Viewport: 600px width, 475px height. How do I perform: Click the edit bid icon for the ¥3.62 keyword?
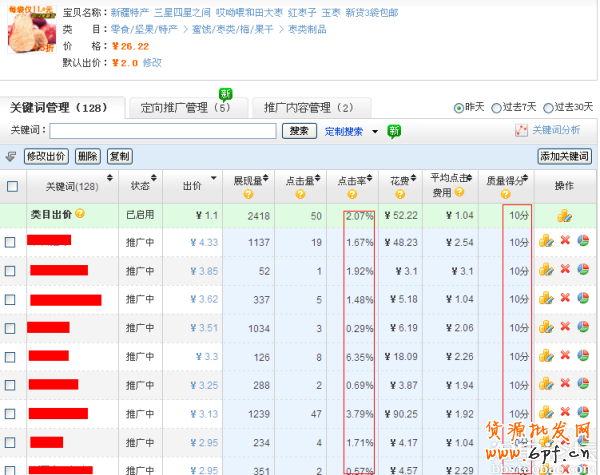546,298
